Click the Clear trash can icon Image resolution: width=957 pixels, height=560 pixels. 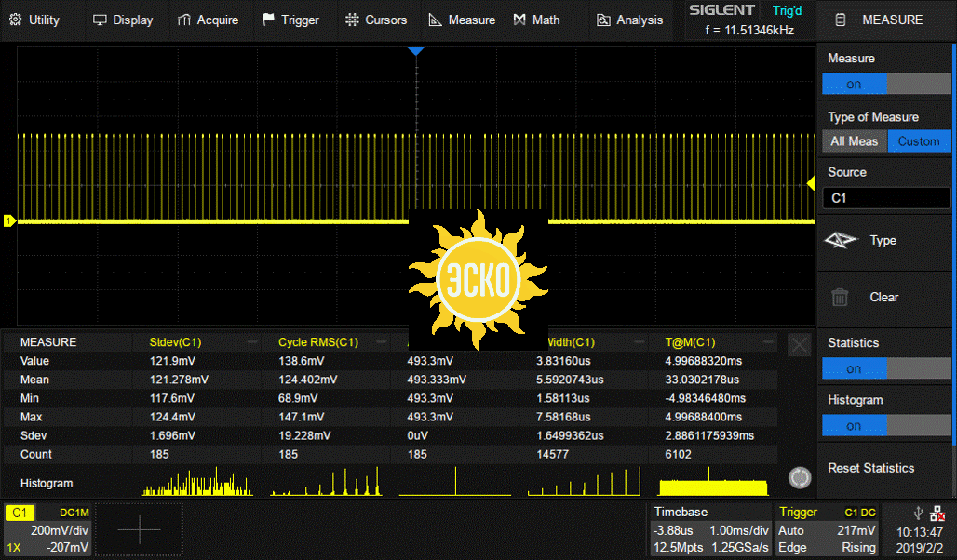[x=840, y=297]
